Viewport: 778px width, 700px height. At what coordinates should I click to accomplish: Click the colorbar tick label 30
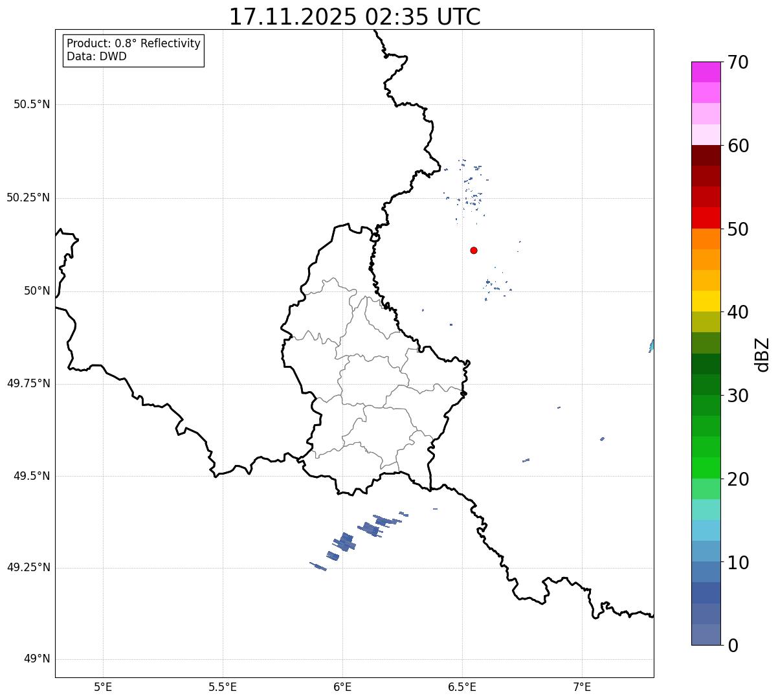pyautogui.click(x=738, y=396)
